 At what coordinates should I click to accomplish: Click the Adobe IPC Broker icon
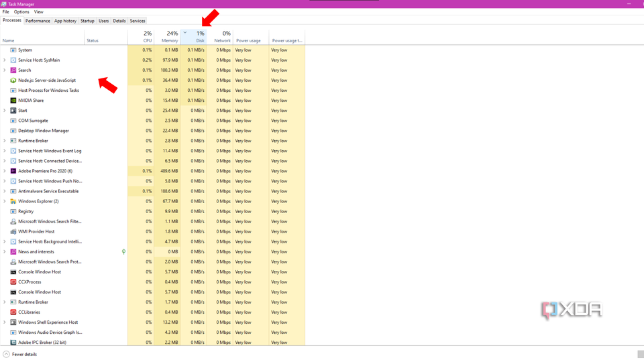13,343
